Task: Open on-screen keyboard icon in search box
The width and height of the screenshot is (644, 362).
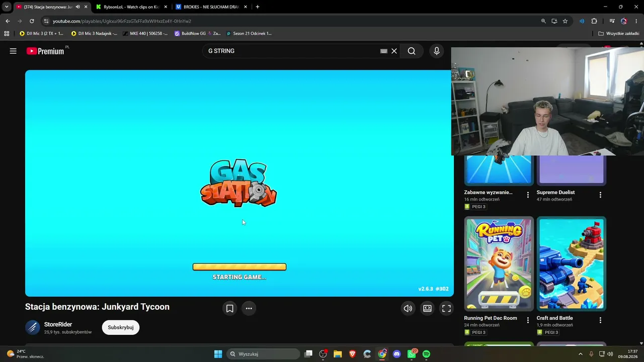Action: coord(384,51)
